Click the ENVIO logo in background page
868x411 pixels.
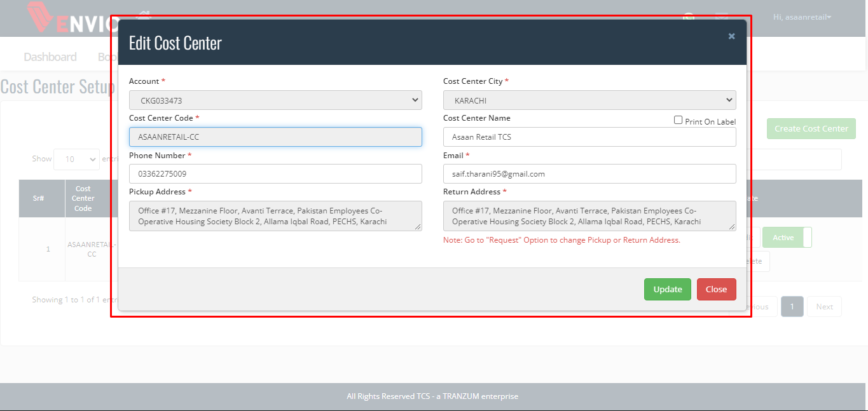[x=73, y=18]
